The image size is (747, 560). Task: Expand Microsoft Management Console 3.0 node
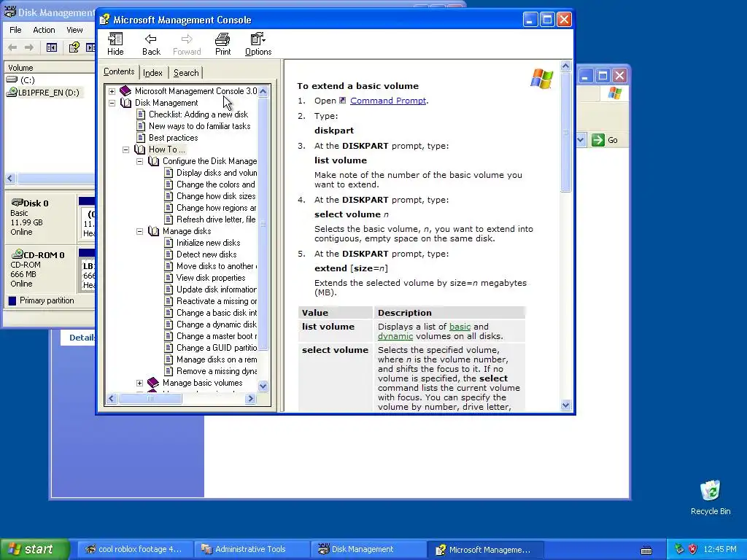pos(112,91)
